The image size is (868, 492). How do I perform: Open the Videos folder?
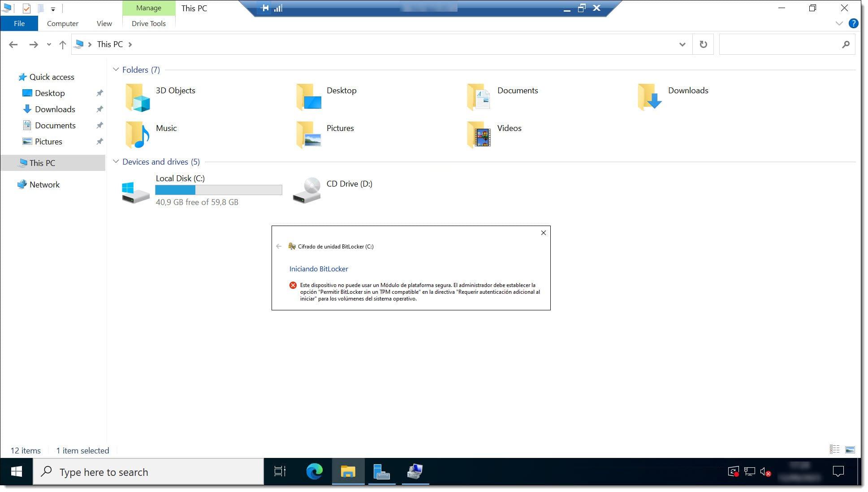(479, 135)
